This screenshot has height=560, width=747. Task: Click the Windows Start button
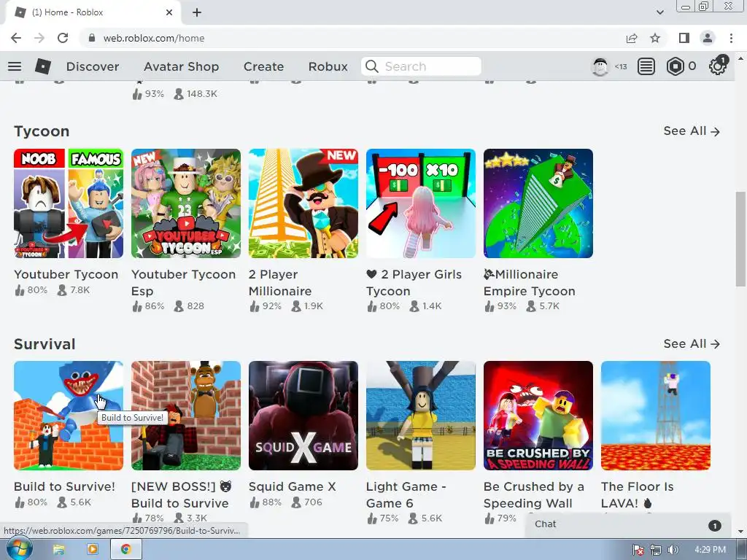[19, 550]
